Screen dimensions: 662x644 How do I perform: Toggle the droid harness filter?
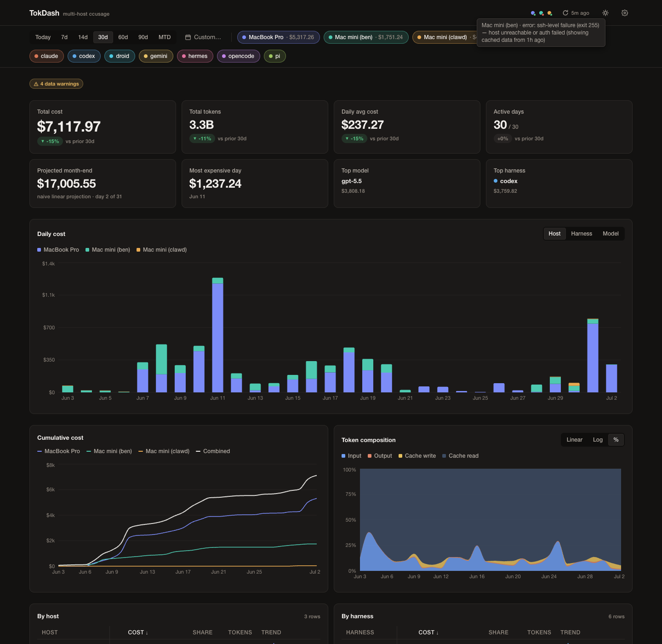pyautogui.click(x=120, y=56)
